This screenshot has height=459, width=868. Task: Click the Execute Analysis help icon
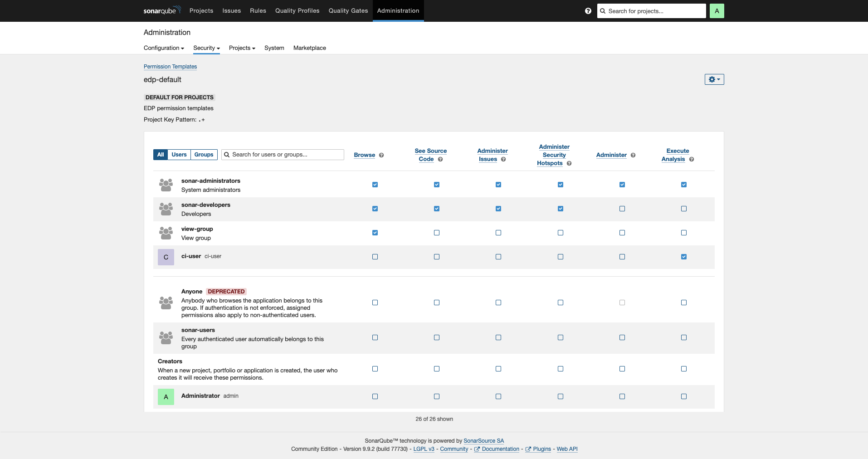(692, 159)
